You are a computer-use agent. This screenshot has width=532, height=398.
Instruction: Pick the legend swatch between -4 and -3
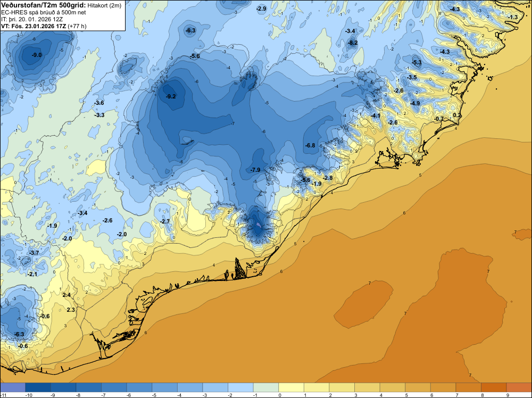190,387
